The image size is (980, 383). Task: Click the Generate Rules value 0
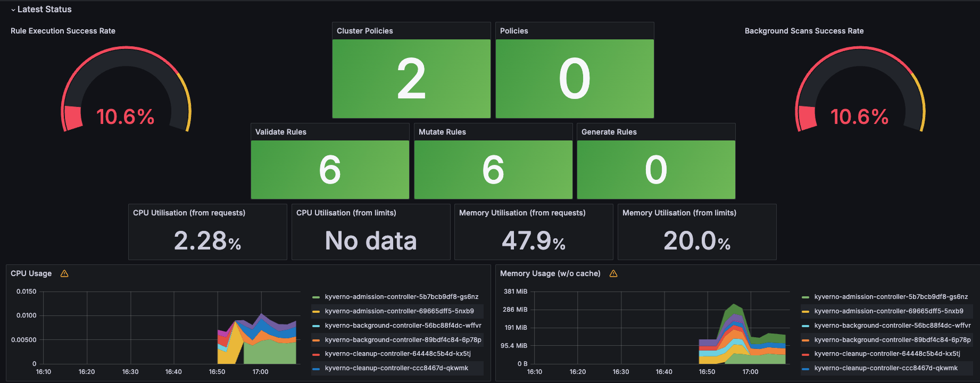pos(656,170)
